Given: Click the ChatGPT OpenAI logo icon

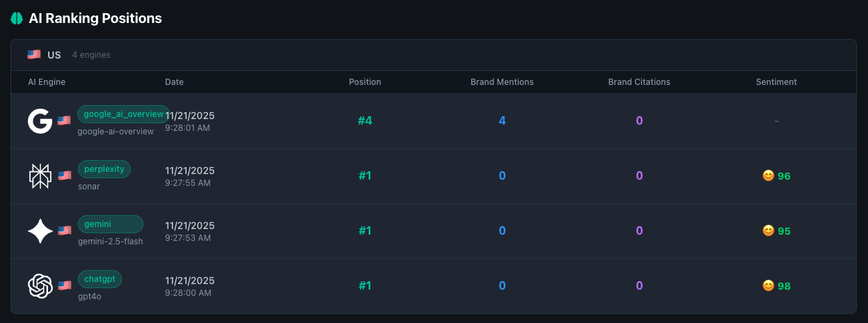Looking at the screenshot, I should pos(40,286).
